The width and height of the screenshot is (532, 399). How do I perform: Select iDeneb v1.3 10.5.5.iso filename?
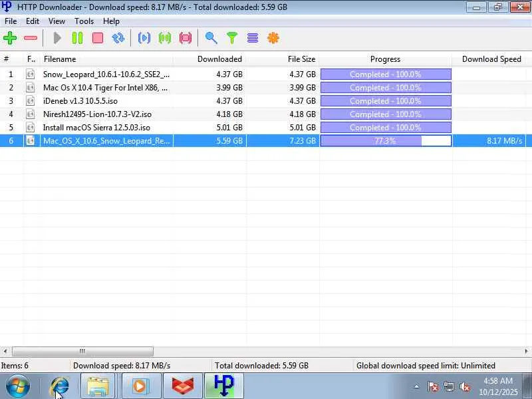[80, 101]
